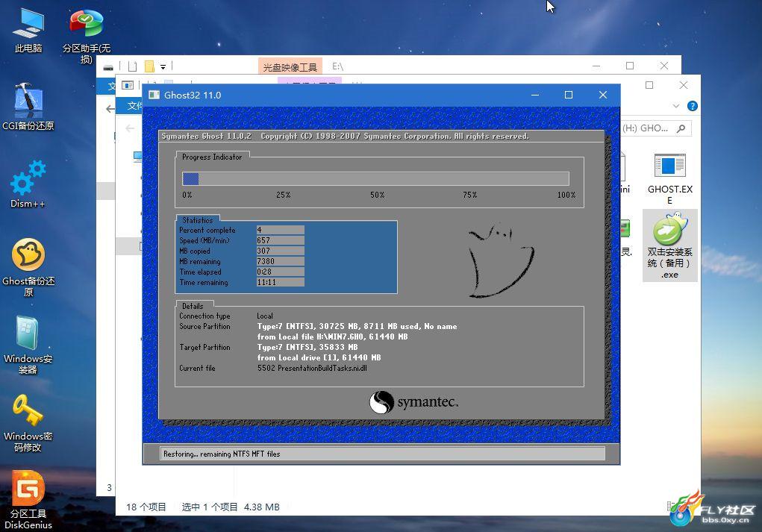Click the status text Restoring... remaining NTFS MFT files

pos(222,454)
